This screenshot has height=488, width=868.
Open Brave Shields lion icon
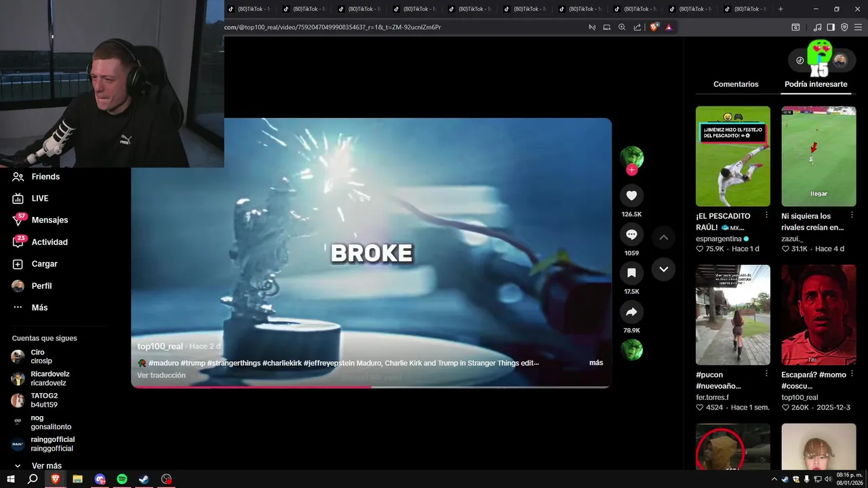(654, 27)
